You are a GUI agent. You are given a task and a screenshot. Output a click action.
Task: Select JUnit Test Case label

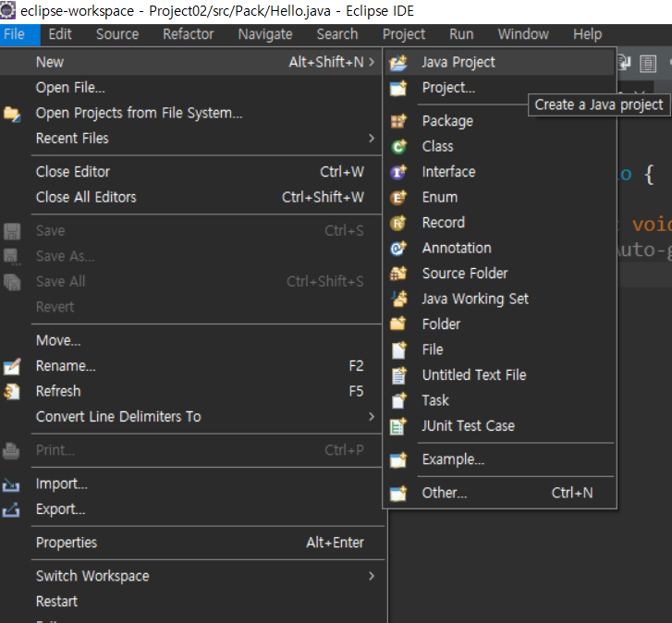(468, 426)
